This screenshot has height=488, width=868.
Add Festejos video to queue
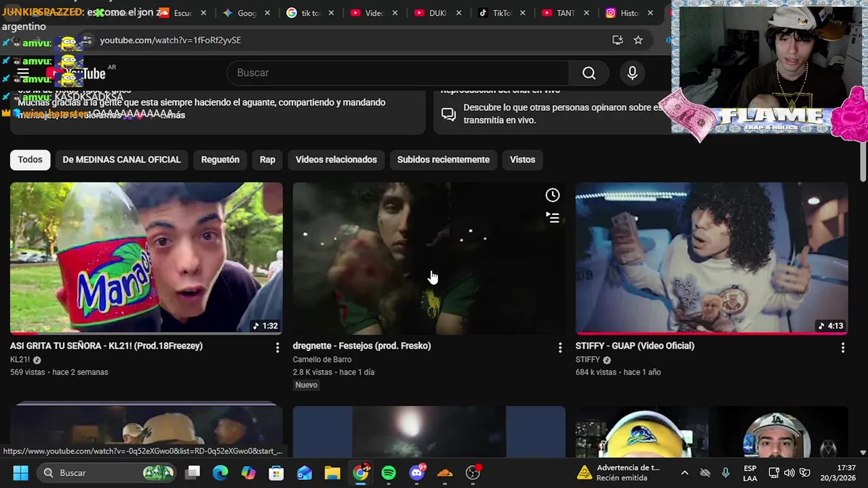pos(553,218)
